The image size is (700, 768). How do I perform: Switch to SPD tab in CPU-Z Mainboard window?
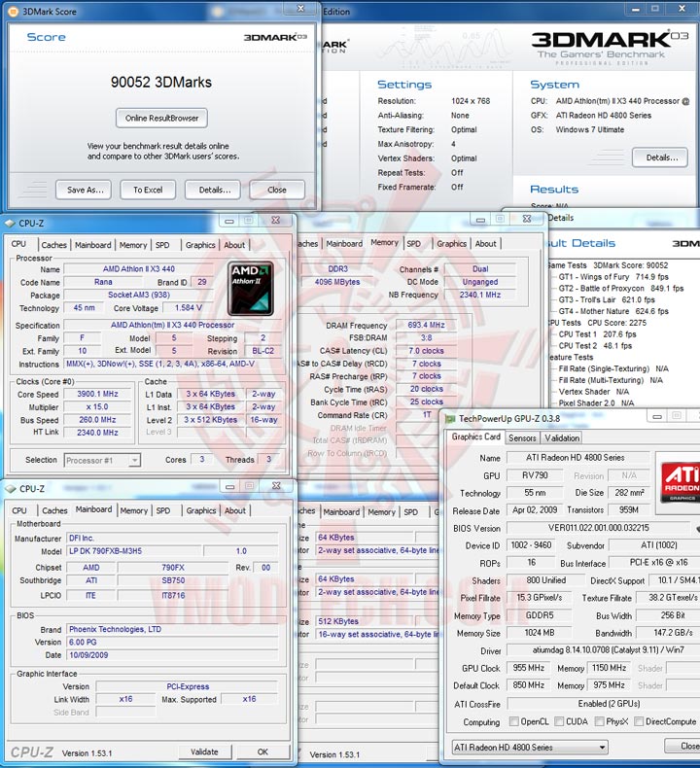pos(163,510)
